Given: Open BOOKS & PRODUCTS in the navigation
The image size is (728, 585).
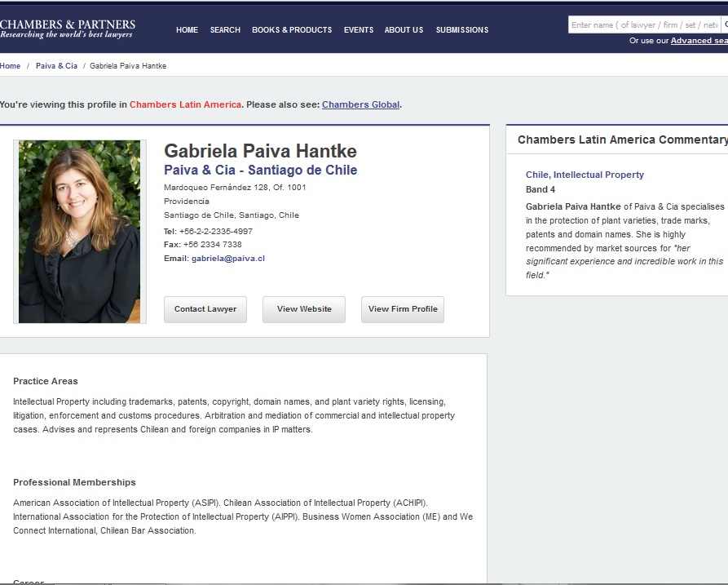Looking at the screenshot, I should pos(292,29).
